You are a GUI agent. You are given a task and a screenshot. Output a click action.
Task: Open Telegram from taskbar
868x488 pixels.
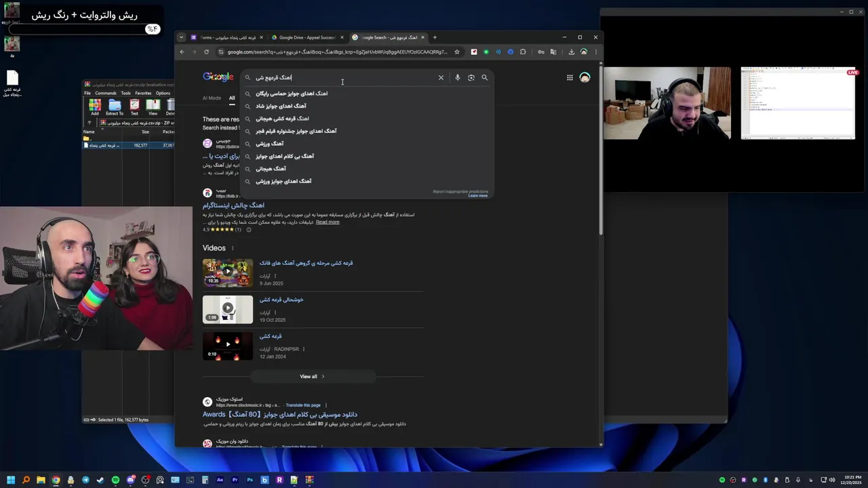click(x=85, y=480)
